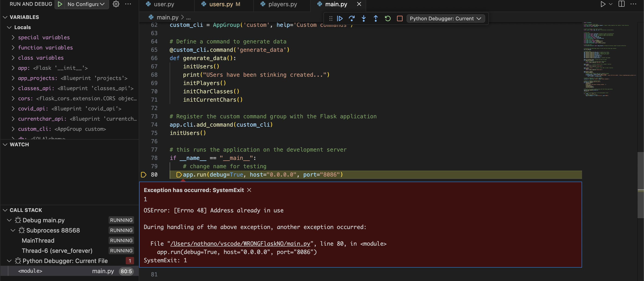Click the Step Out debug arrow
Screen dimensions: 644x281
376,18
